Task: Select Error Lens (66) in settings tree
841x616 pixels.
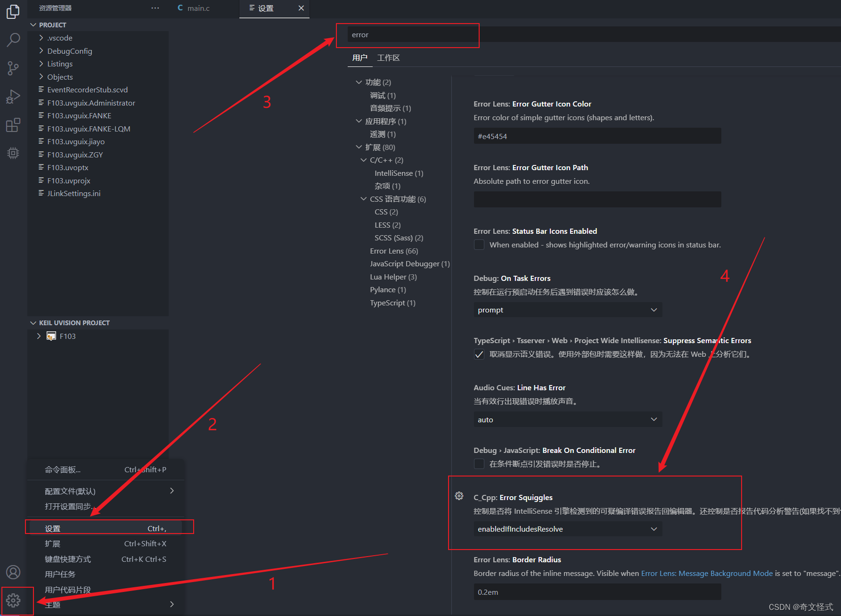Action: click(394, 251)
